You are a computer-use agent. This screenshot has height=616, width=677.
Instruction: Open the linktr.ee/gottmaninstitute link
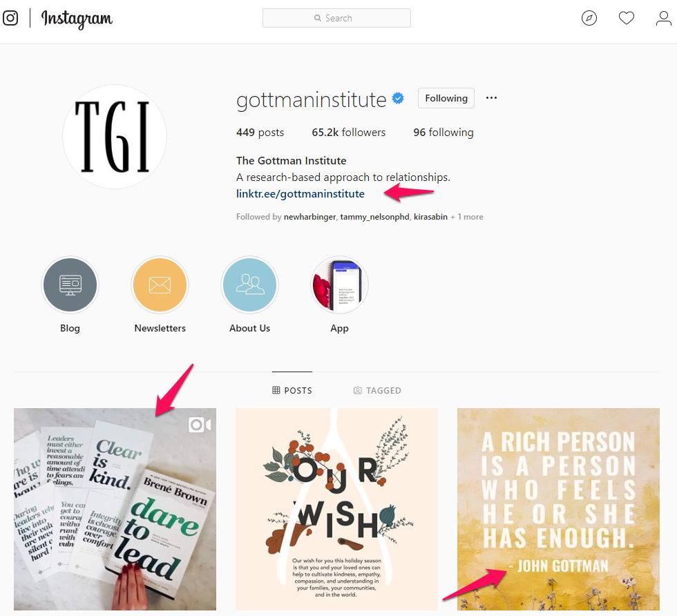pyautogui.click(x=300, y=194)
